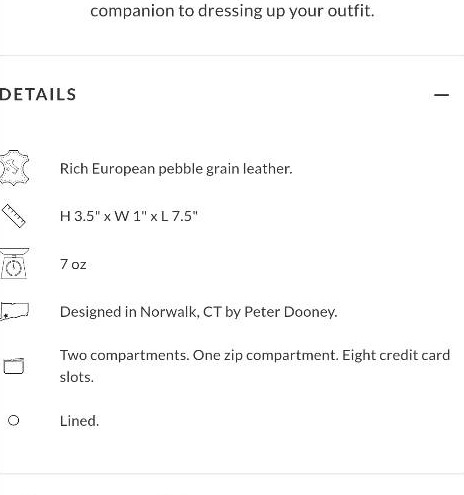Click the companion to dressing up description
This screenshot has width=464, height=495.
click(x=232, y=11)
